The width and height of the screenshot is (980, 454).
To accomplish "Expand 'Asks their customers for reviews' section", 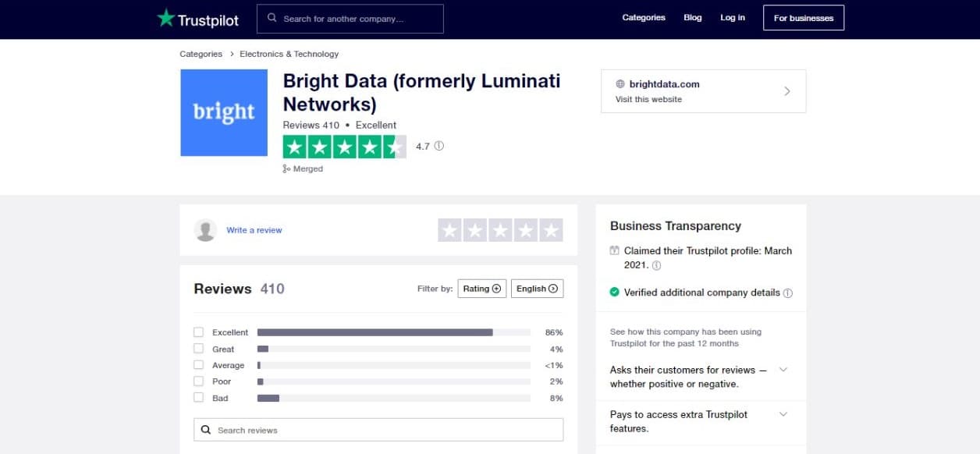I will tap(783, 370).
